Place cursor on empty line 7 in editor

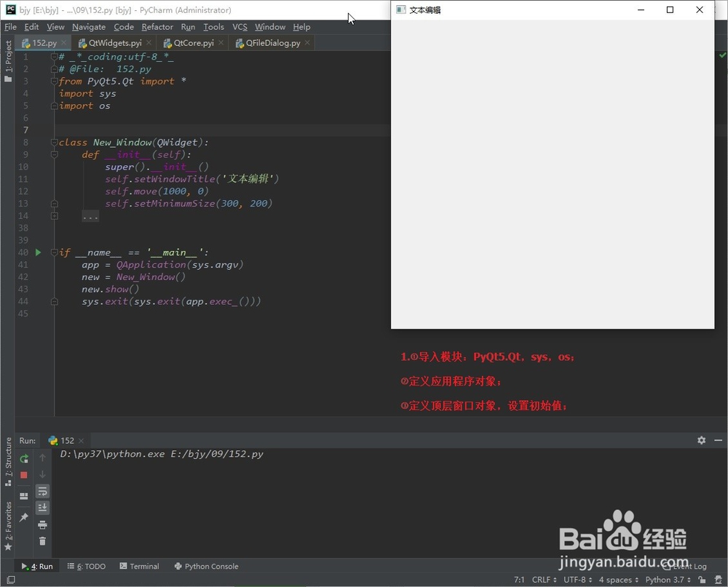(223, 130)
